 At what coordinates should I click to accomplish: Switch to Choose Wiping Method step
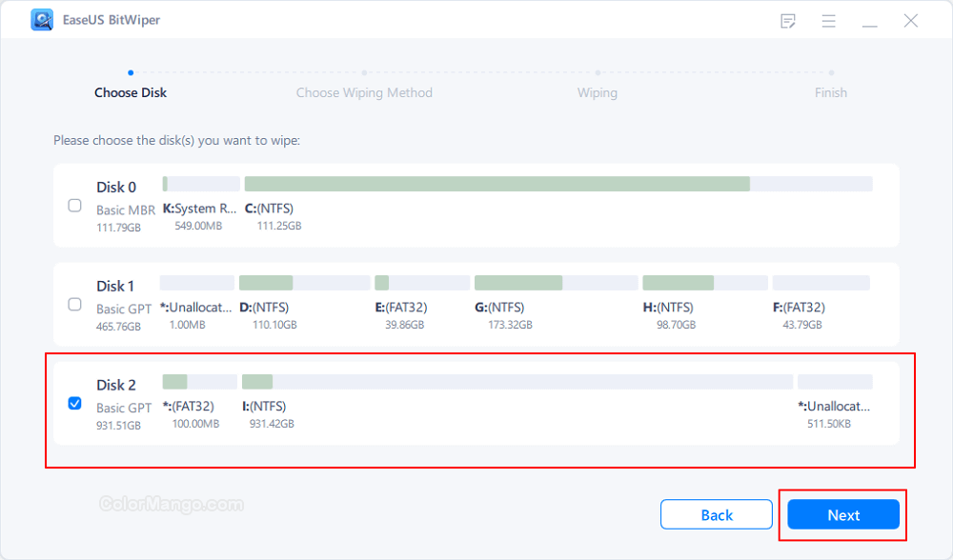(x=364, y=92)
